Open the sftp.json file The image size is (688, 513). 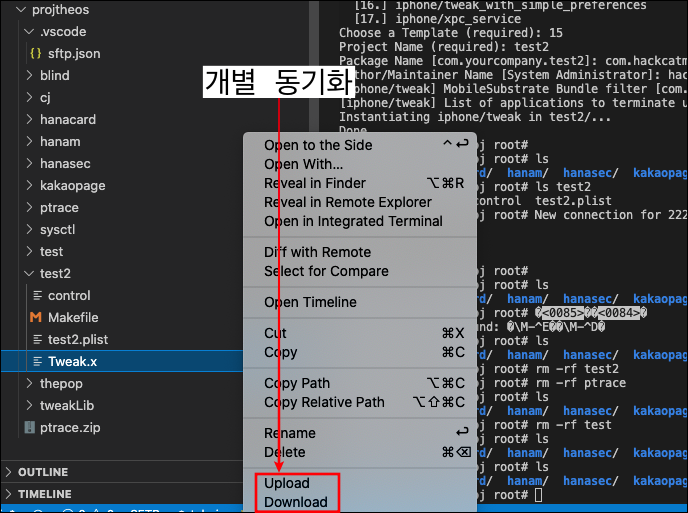74,54
